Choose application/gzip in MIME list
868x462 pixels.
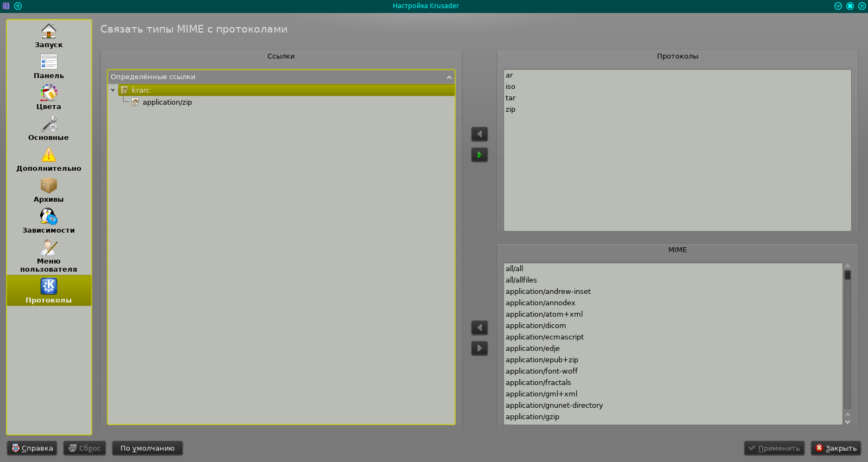point(532,417)
